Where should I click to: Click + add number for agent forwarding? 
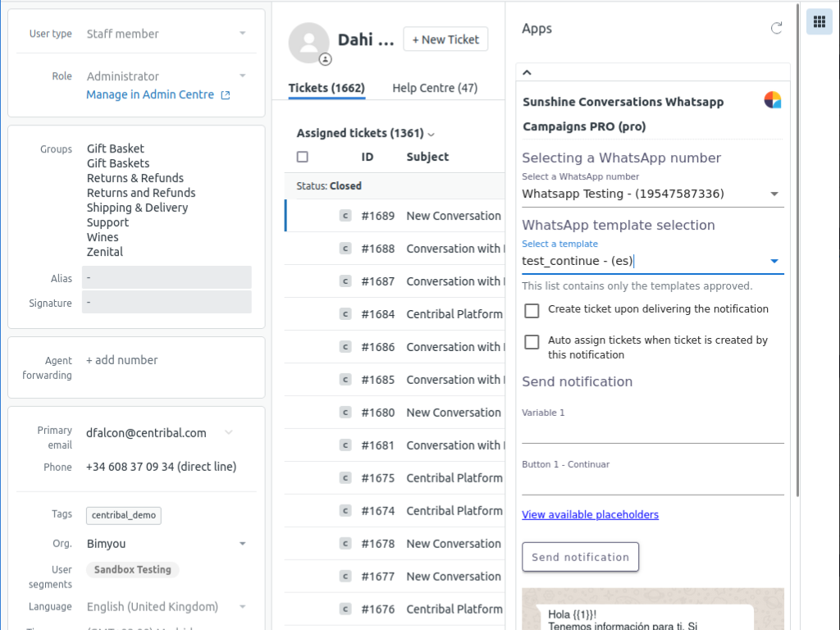[x=122, y=360]
